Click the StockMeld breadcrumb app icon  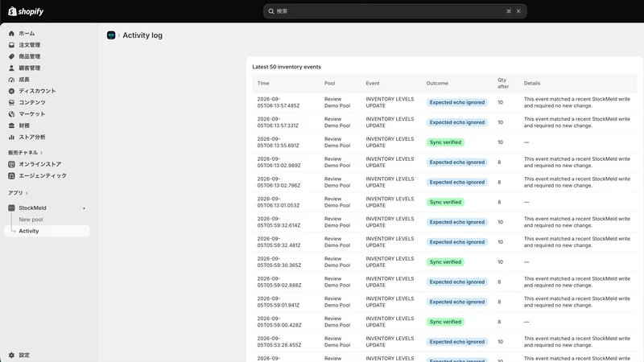pos(111,35)
